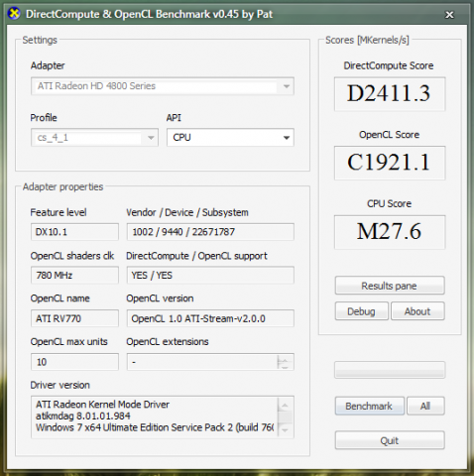
Task: Click the CPU Score M27.6 value
Action: 390,232
